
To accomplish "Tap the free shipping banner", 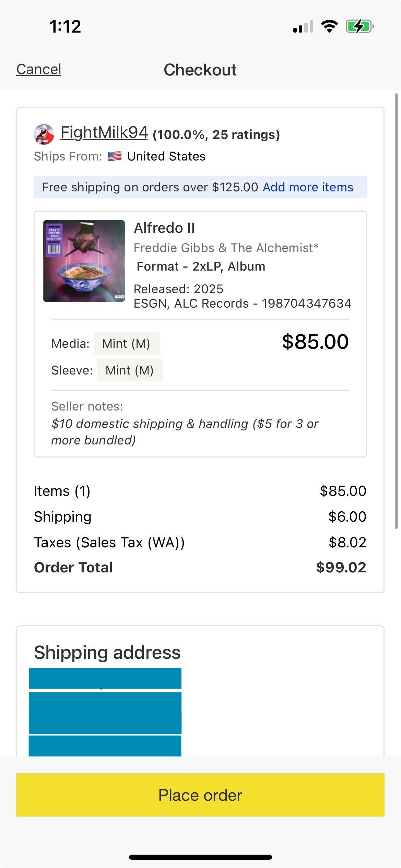I will [200, 187].
